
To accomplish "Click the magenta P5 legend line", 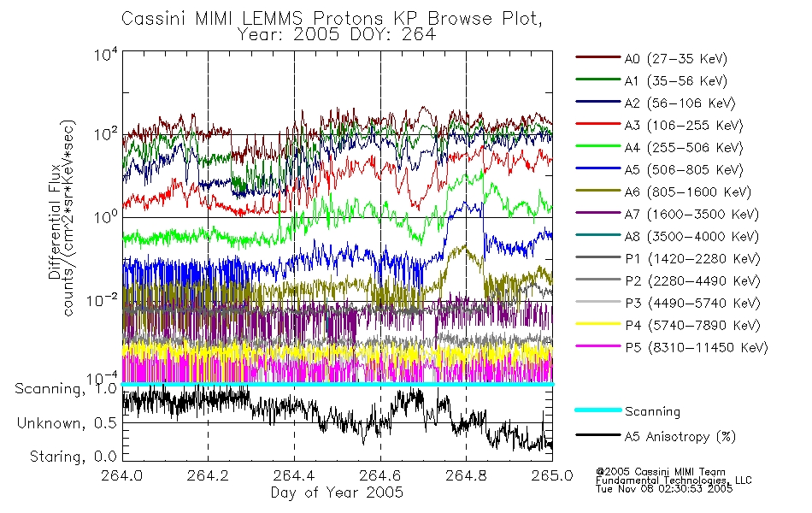I will [x=598, y=346].
